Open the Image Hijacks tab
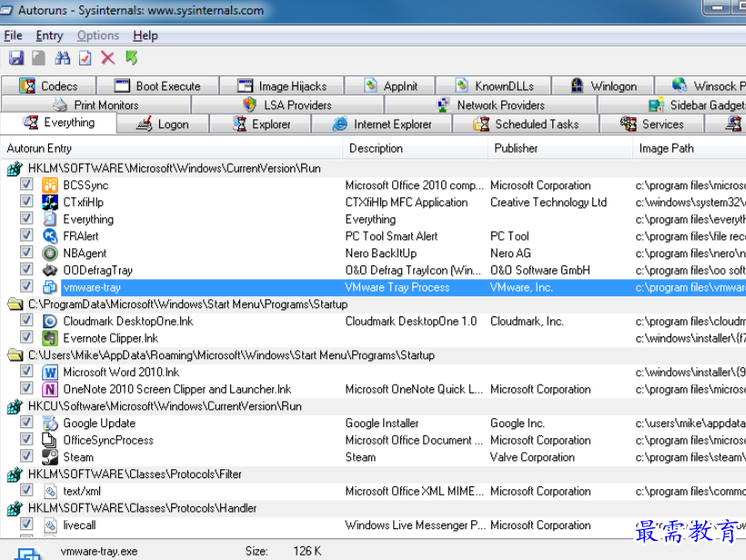Viewport: 746px width, 560px height. pos(282,86)
